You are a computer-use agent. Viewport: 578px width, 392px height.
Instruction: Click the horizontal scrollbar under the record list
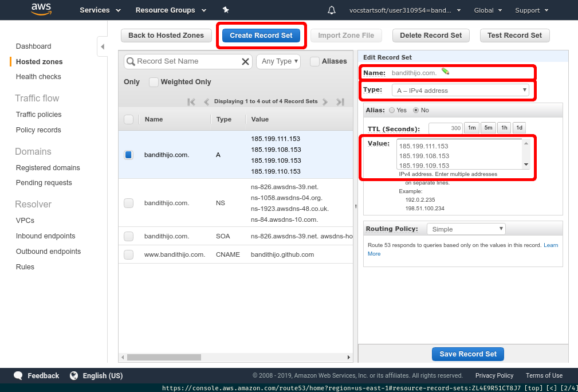(x=172, y=358)
